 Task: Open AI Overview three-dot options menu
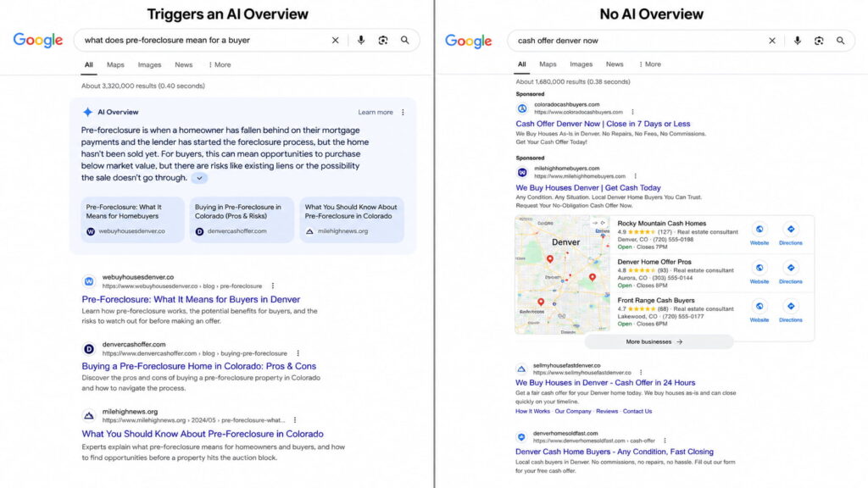point(403,113)
